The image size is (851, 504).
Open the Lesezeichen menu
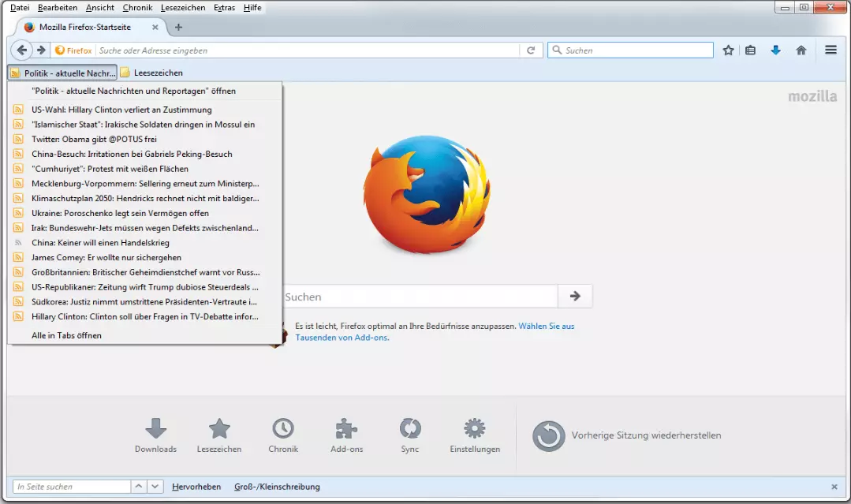pos(183,8)
